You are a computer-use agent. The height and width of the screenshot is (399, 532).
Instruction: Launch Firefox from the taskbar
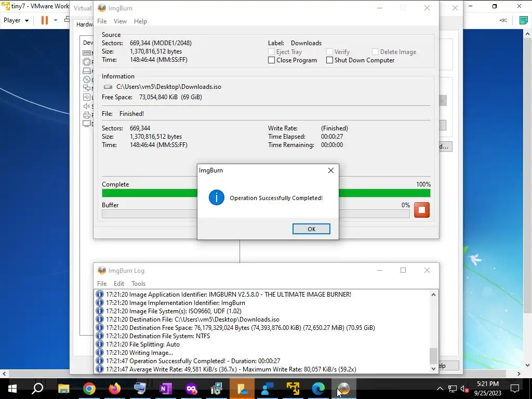pyautogui.click(x=115, y=389)
